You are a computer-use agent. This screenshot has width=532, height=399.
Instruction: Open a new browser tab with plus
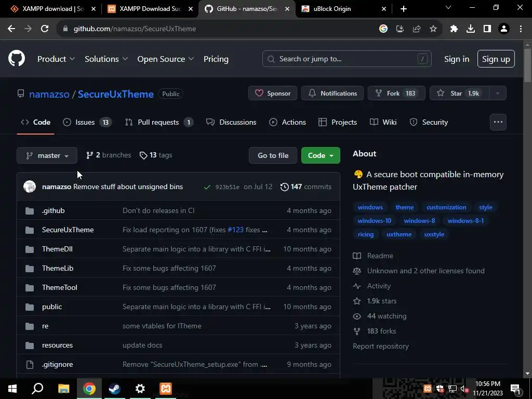click(403, 9)
